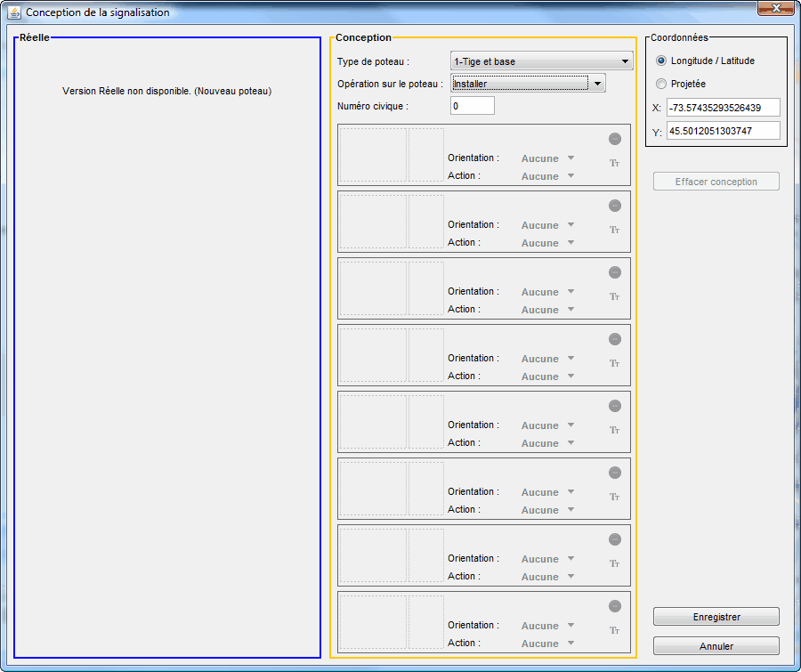
Task: Click the Enregistrer button
Action: tap(716, 617)
